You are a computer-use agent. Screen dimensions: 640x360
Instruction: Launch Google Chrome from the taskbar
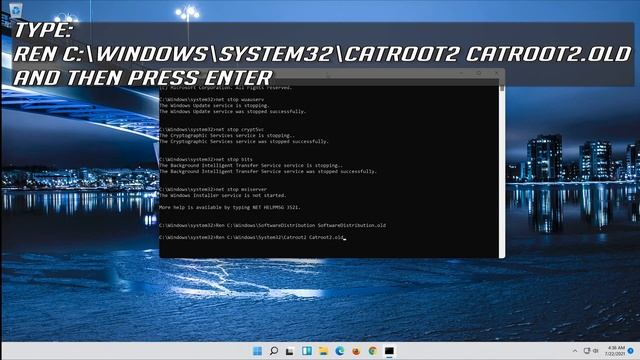pos(372,351)
